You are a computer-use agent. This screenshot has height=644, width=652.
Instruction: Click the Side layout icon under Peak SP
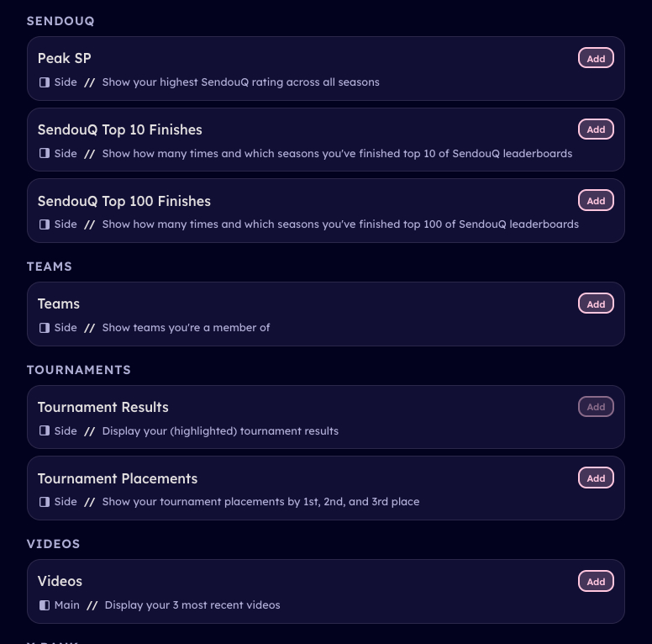tap(45, 82)
